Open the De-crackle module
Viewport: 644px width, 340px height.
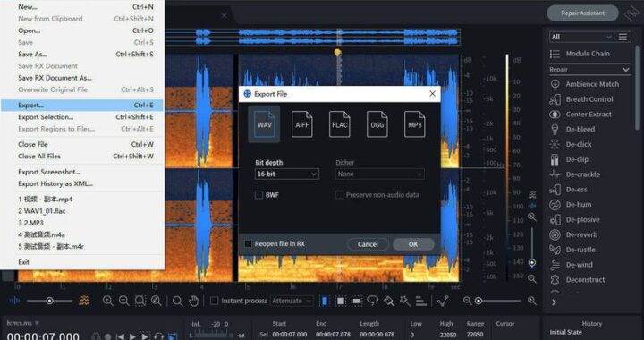(x=574, y=174)
